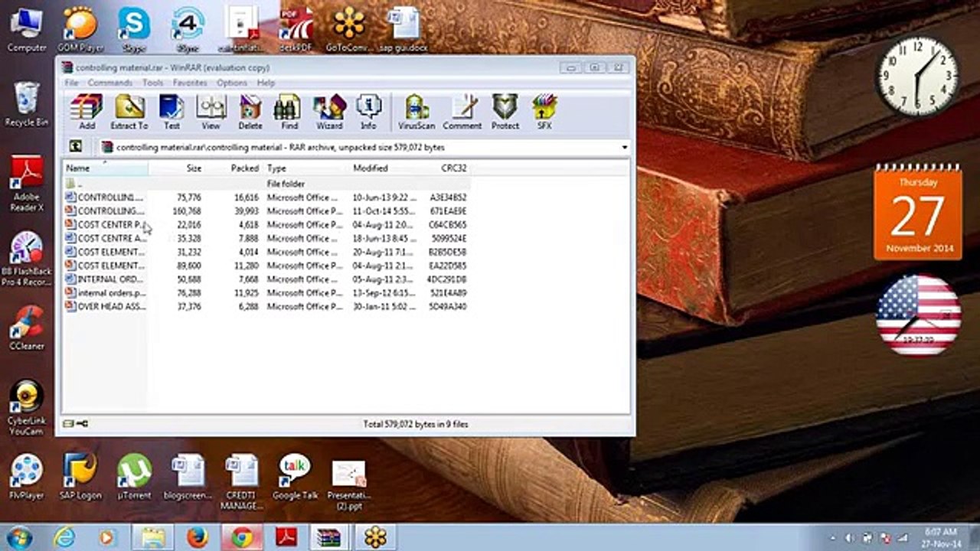Go up one level with the address bar icon
980x551 pixels.
(75, 147)
